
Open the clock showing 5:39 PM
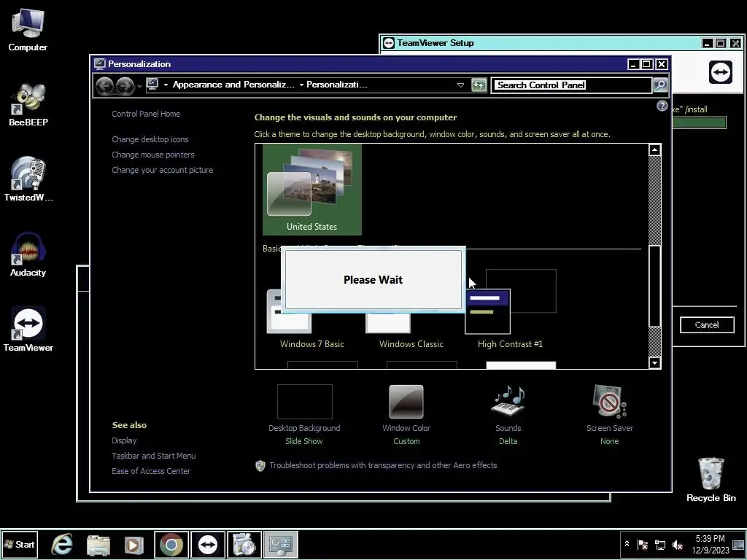710,544
